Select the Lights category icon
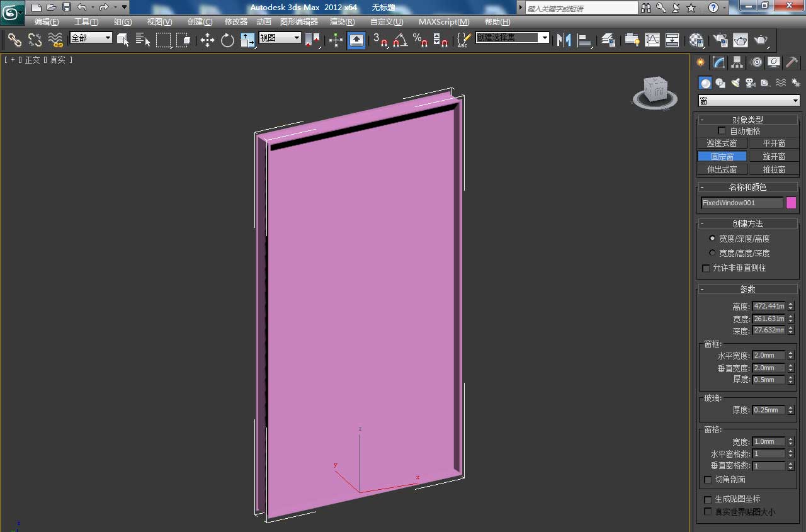Screen dimensions: 806x532 [735, 83]
